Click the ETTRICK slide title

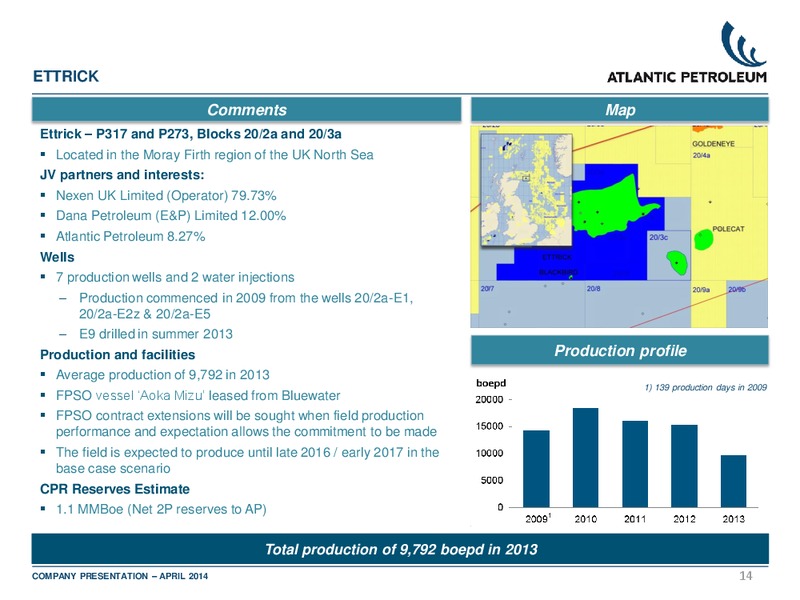pyautogui.click(x=66, y=77)
